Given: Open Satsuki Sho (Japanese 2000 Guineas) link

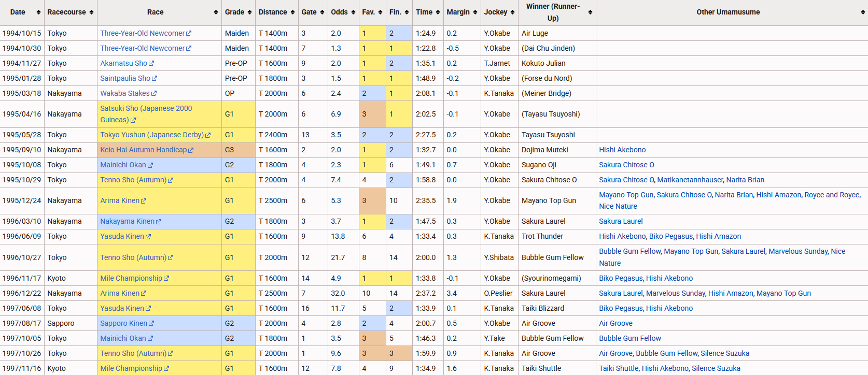Looking at the screenshot, I should pyautogui.click(x=146, y=114).
